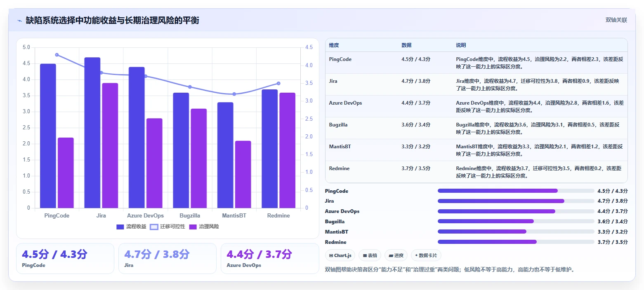
Task: Click the line point above MantisBT
Action: (234, 94)
